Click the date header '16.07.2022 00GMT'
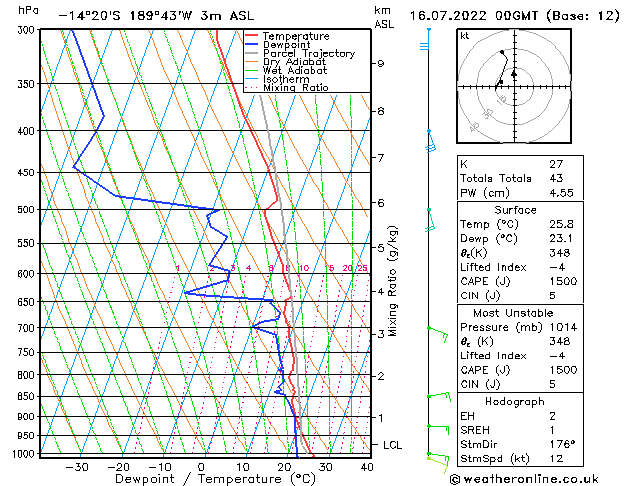The height and width of the screenshot is (486, 629). point(473,16)
